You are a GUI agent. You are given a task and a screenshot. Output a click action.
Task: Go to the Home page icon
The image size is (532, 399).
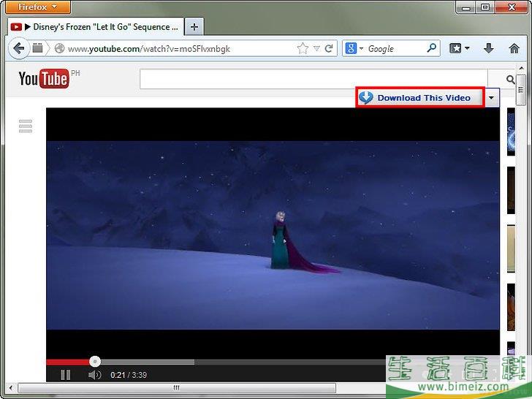[514, 48]
